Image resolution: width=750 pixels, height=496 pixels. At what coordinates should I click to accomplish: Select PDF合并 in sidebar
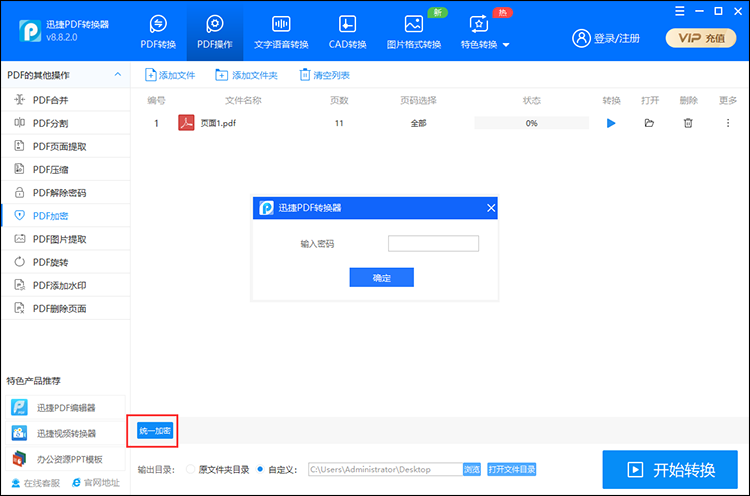(x=66, y=100)
